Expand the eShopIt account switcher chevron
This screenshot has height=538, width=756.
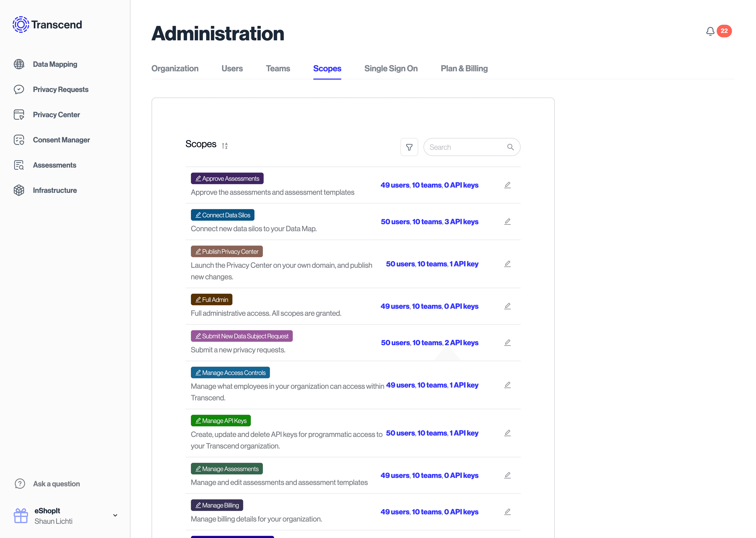[x=115, y=516]
